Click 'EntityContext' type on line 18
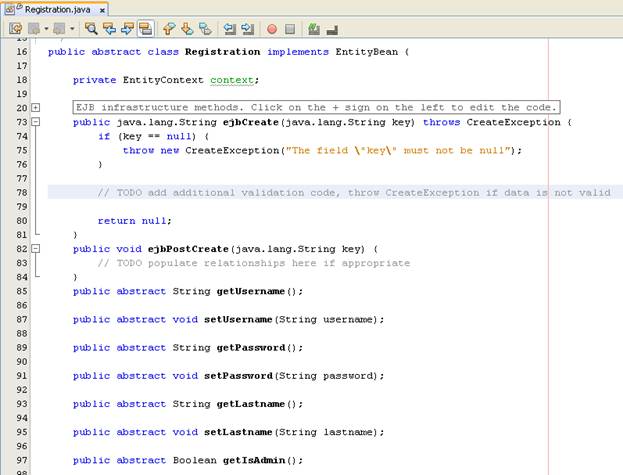 click(x=163, y=80)
